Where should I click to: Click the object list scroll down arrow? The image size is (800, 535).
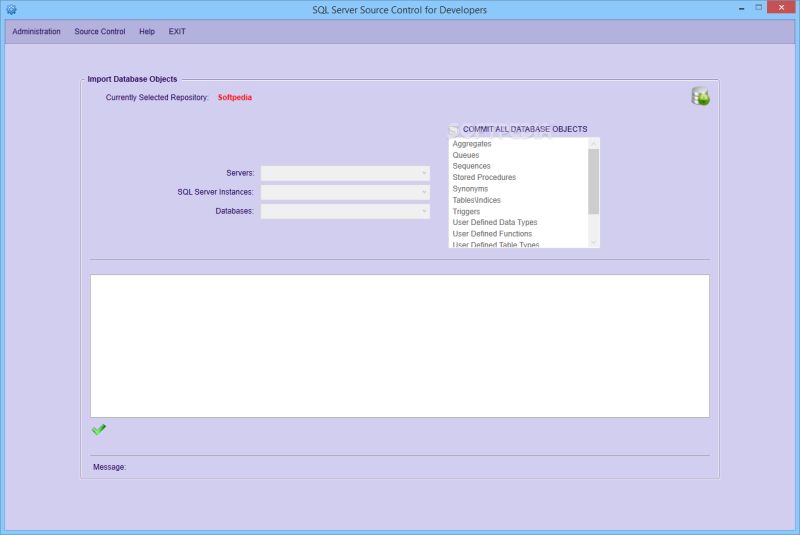coord(593,243)
